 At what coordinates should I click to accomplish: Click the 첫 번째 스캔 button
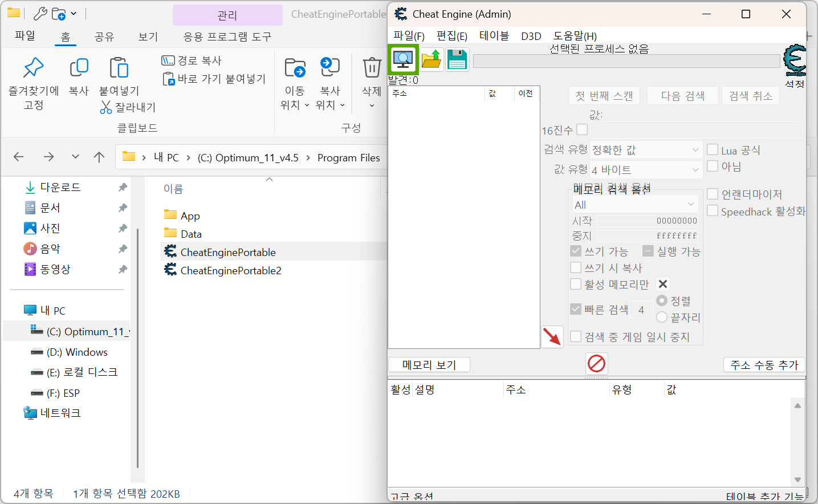pyautogui.click(x=604, y=95)
